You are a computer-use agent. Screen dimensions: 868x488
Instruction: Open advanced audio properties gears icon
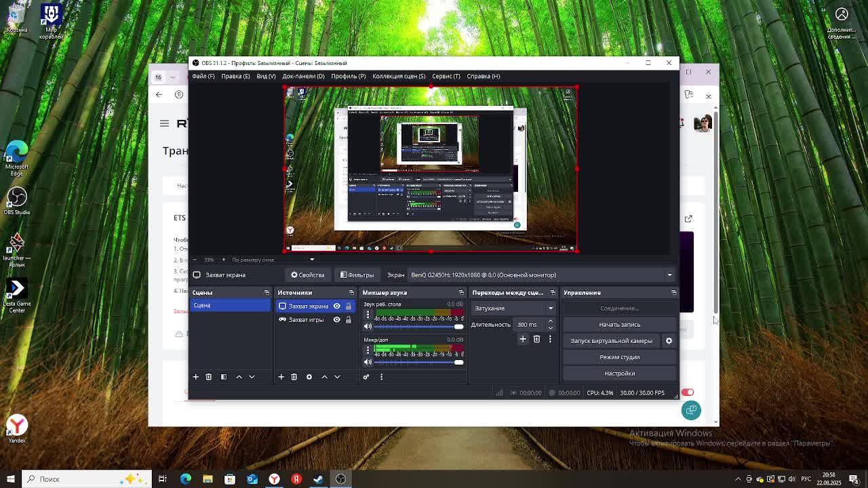point(366,377)
